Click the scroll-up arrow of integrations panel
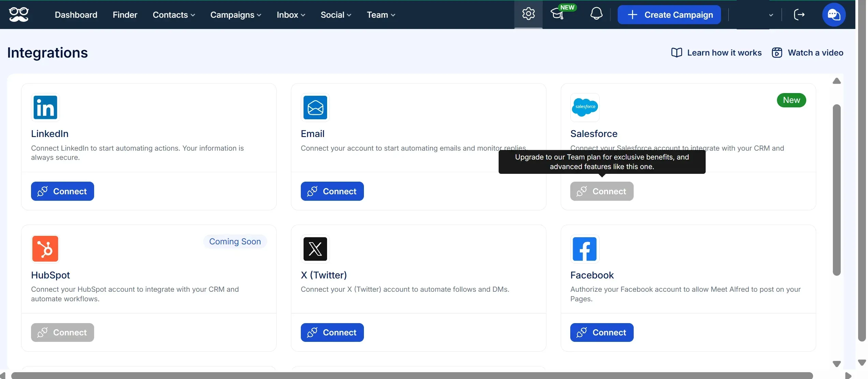 [x=836, y=81]
